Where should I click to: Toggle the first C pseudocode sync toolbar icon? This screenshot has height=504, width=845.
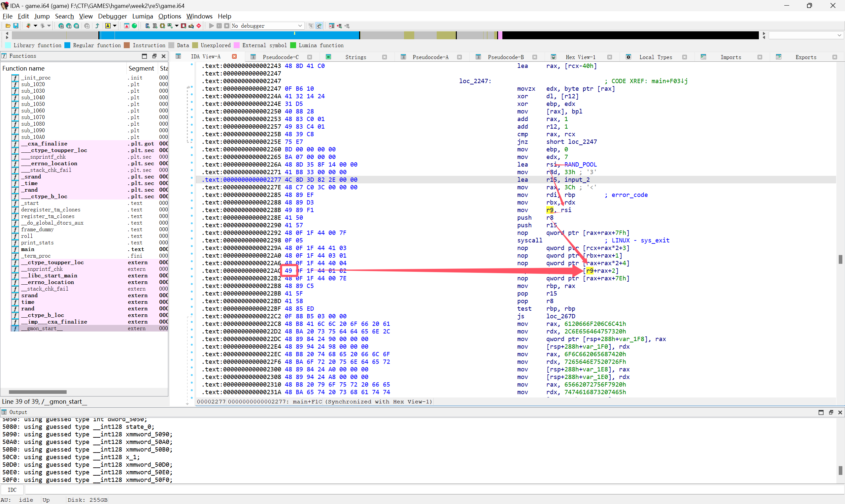[311, 26]
